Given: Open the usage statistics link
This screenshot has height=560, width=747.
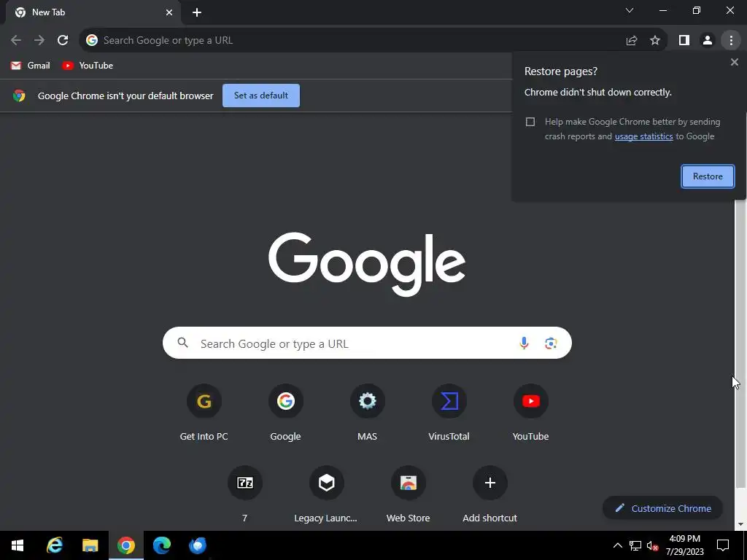Looking at the screenshot, I should [643, 136].
